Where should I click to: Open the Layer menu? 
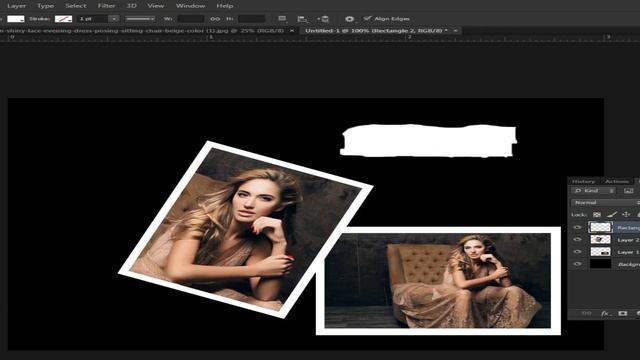tap(16, 6)
